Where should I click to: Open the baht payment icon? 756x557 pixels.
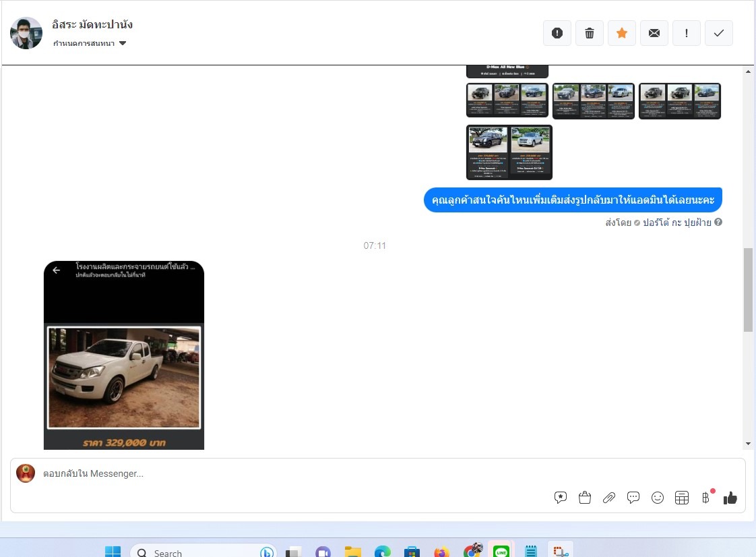point(705,498)
